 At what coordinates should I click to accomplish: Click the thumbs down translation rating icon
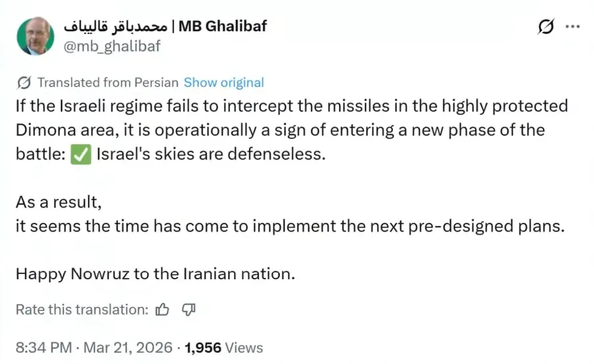pyautogui.click(x=189, y=309)
